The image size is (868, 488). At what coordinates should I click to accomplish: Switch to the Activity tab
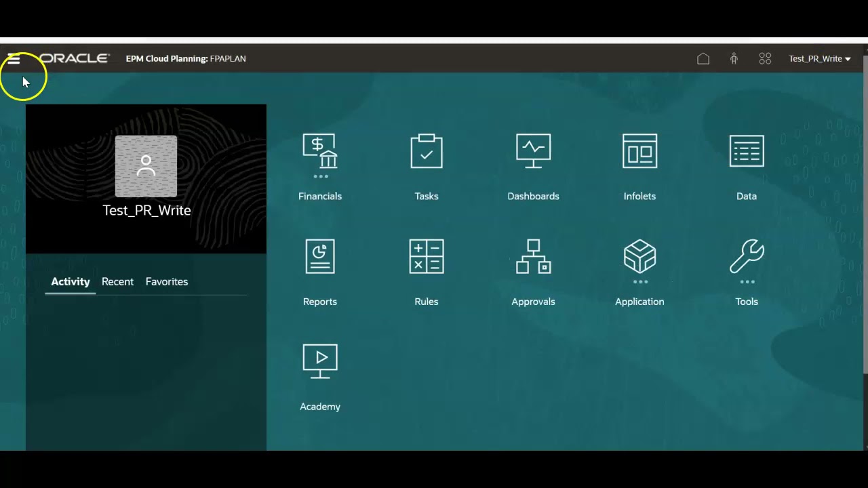point(71,281)
